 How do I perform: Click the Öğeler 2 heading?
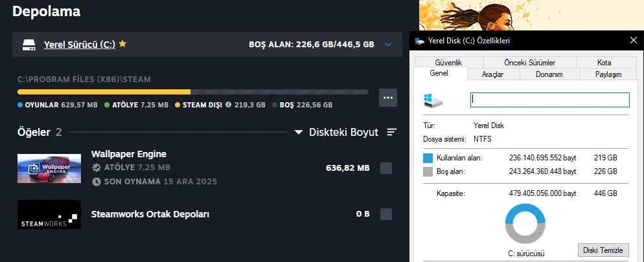(40, 132)
